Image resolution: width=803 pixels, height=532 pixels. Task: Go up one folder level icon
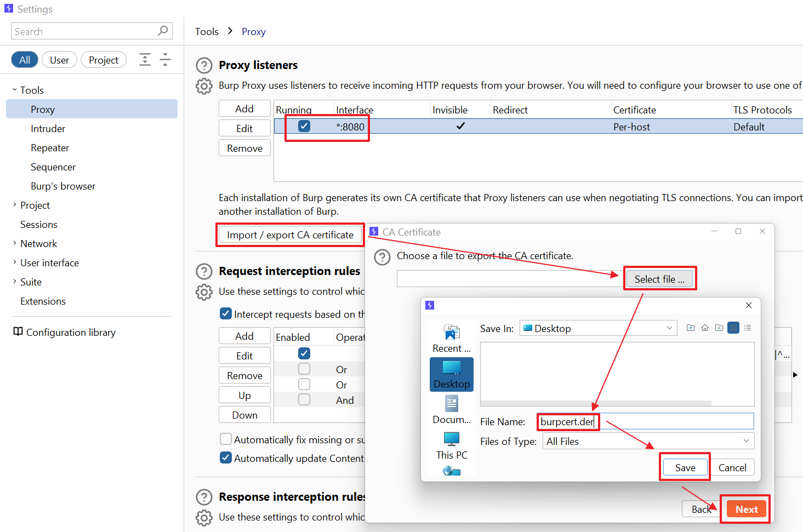(691, 328)
